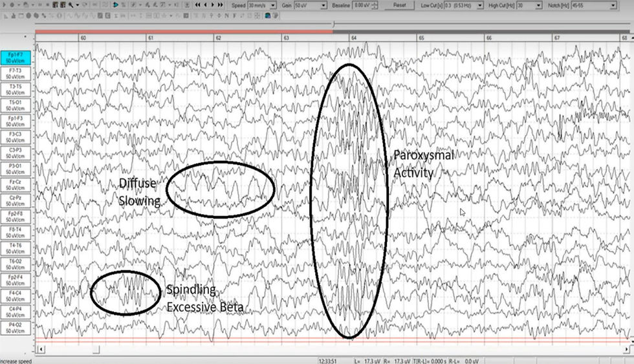Screen dimensions: 634x364
Task: Select the F8-T4 channel label
Action: [16, 232]
